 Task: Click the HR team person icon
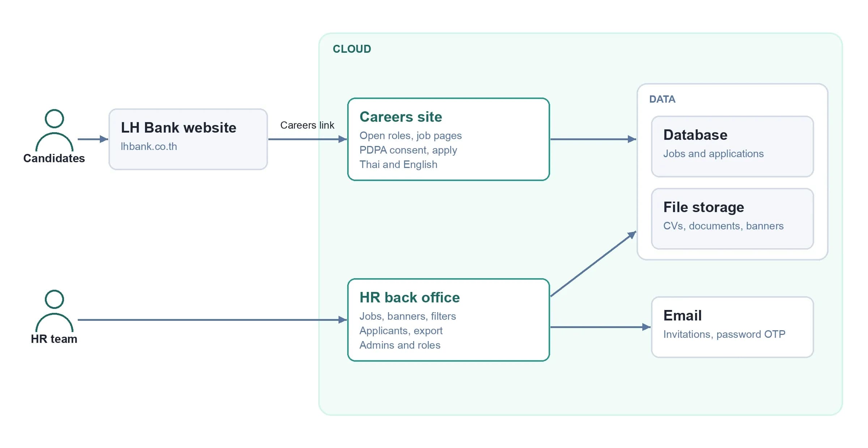coord(54,311)
